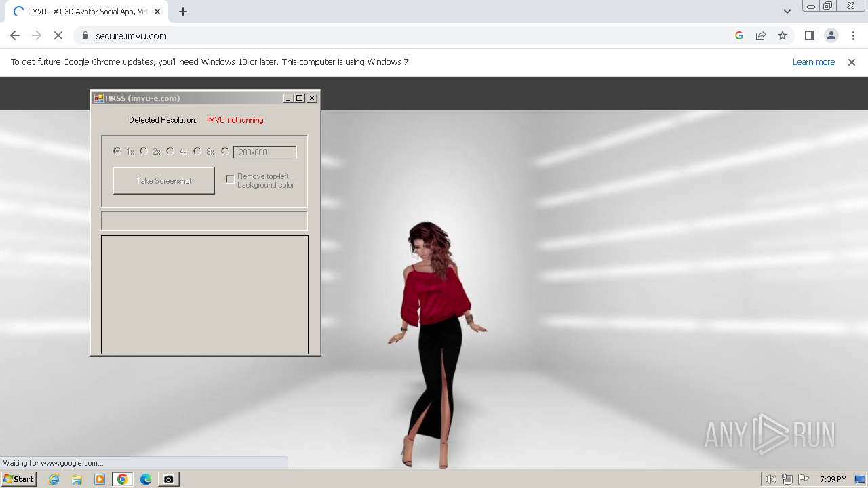Click the Take Screenshot button

coord(164,181)
